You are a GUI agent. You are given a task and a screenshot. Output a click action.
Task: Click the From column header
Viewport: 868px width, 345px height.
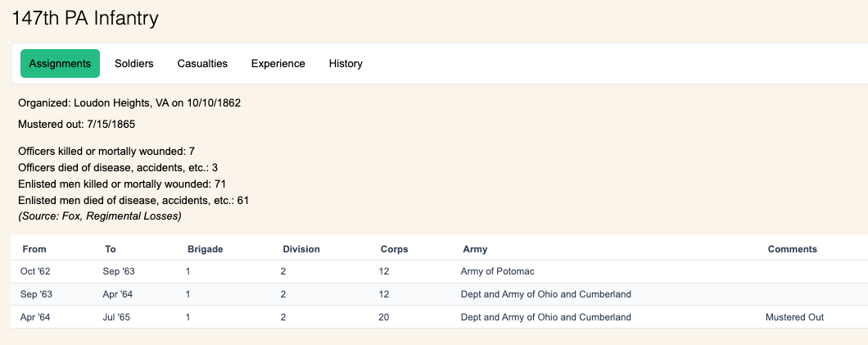click(34, 249)
